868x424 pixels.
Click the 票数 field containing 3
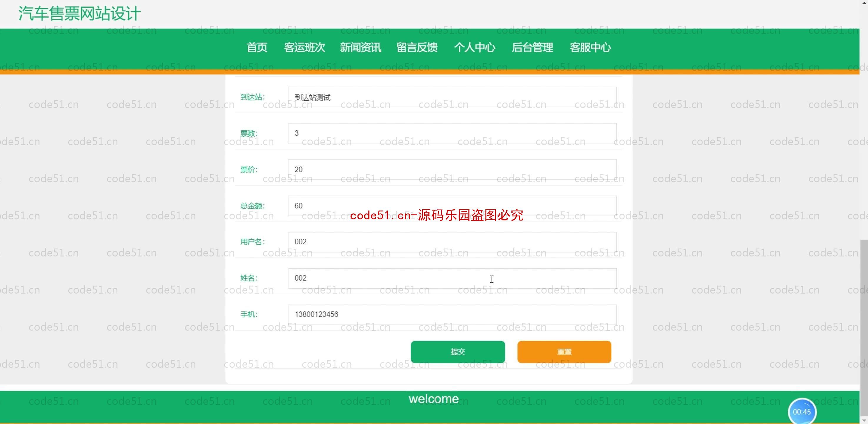click(x=452, y=133)
